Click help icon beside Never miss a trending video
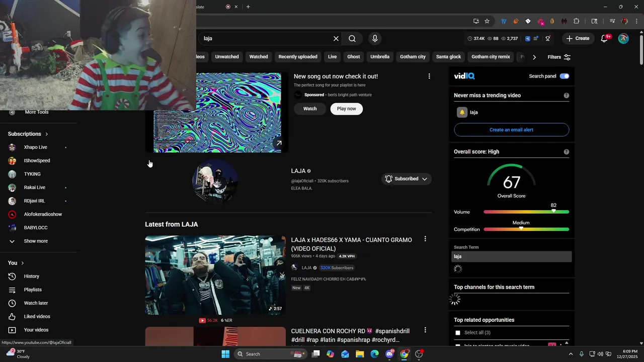Viewport: 644px width, 362px height. click(x=567, y=96)
